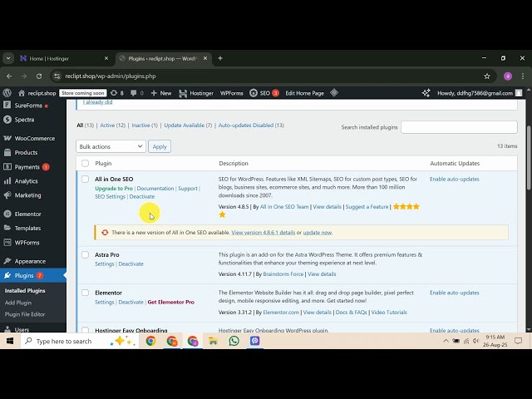The image size is (532, 399).
Task: Open a new browser tab
Action: pyautogui.click(x=220, y=58)
